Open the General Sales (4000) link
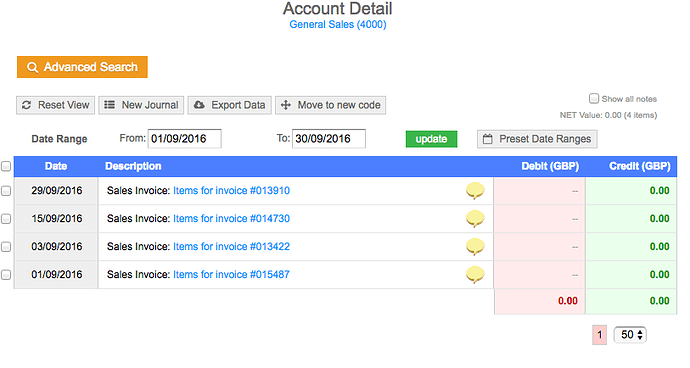The image size is (690, 368). click(x=338, y=25)
